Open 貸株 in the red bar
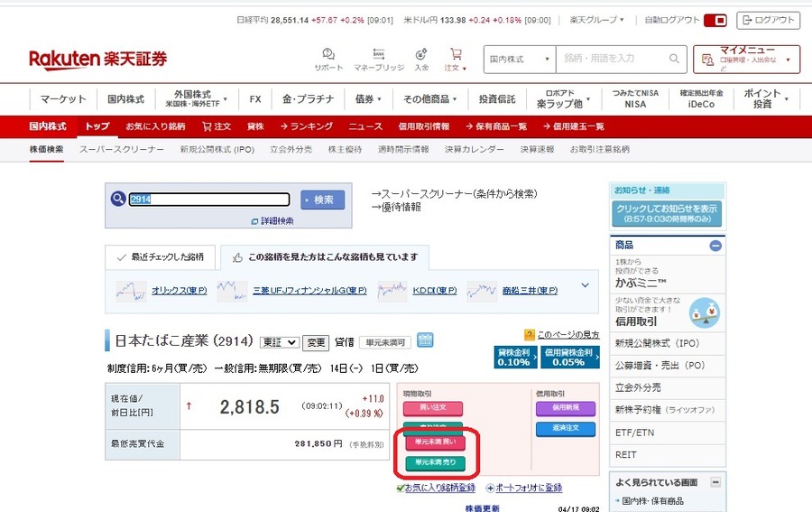Image resolution: width=812 pixels, height=512 pixels. coord(255,126)
